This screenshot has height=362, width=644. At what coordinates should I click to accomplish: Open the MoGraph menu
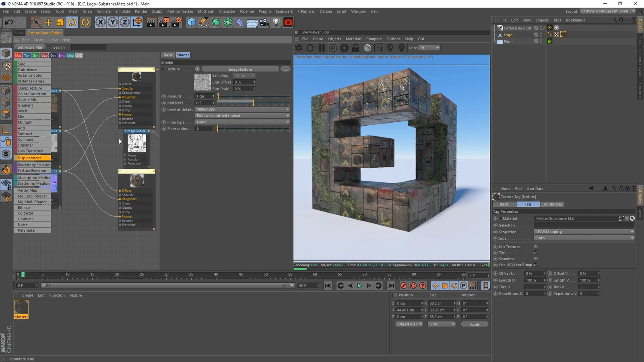pyautogui.click(x=206, y=11)
